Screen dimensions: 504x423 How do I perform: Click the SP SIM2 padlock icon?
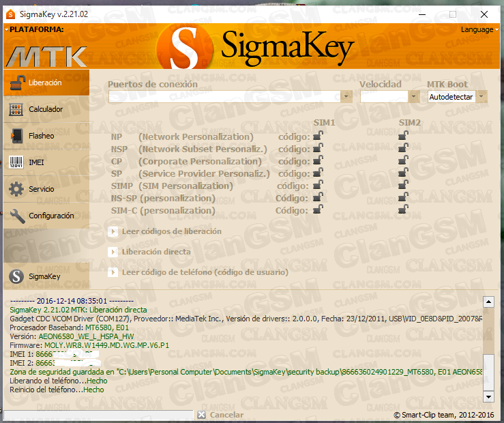[403, 173]
